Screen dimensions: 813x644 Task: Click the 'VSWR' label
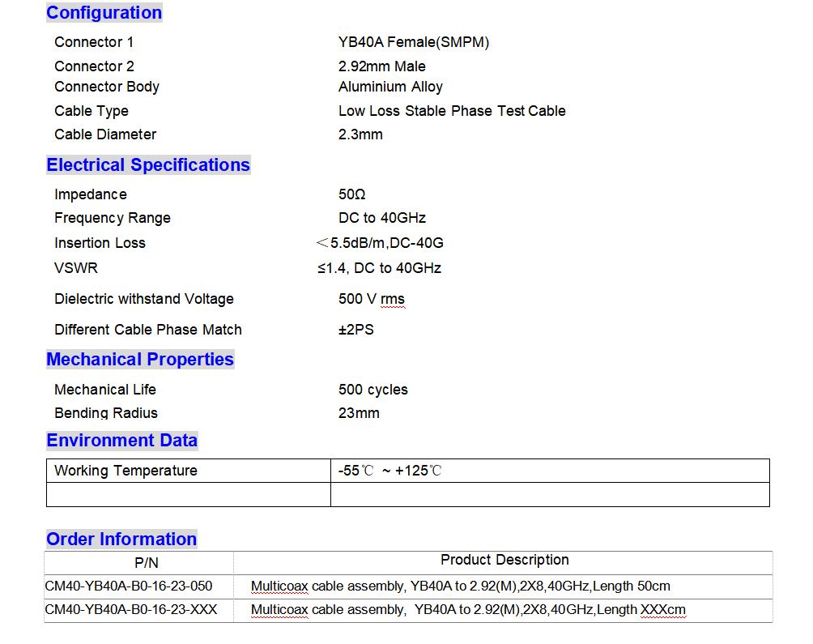tap(76, 268)
